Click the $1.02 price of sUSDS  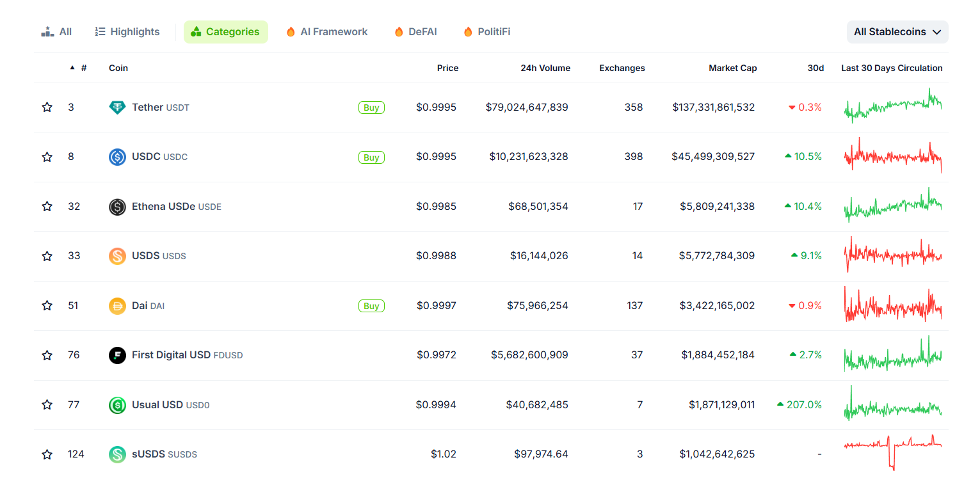click(444, 454)
